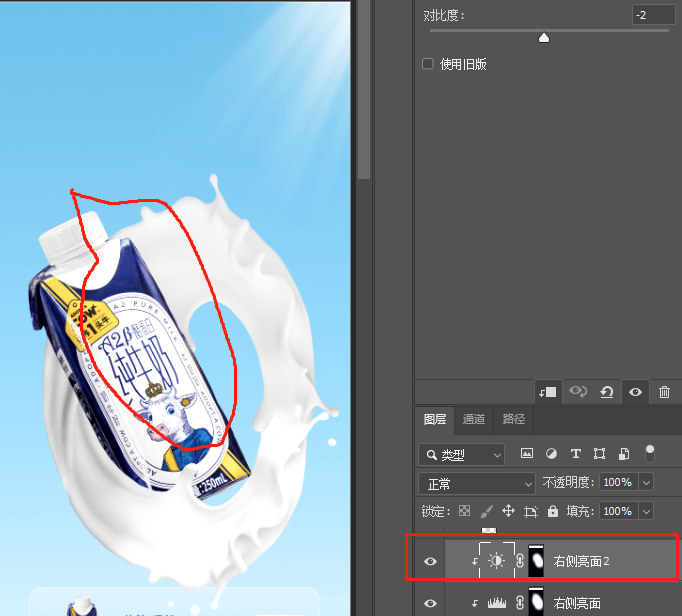The image size is (682, 616).
Task: Switch to the 通道 tab
Action: [x=474, y=419]
